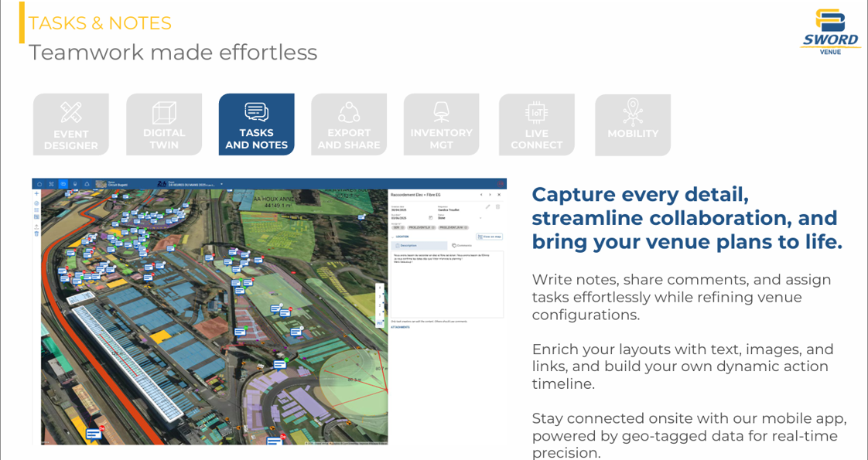Click the map panel icon in left sidebar
The width and height of the screenshot is (868, 460).
(36, 216)
